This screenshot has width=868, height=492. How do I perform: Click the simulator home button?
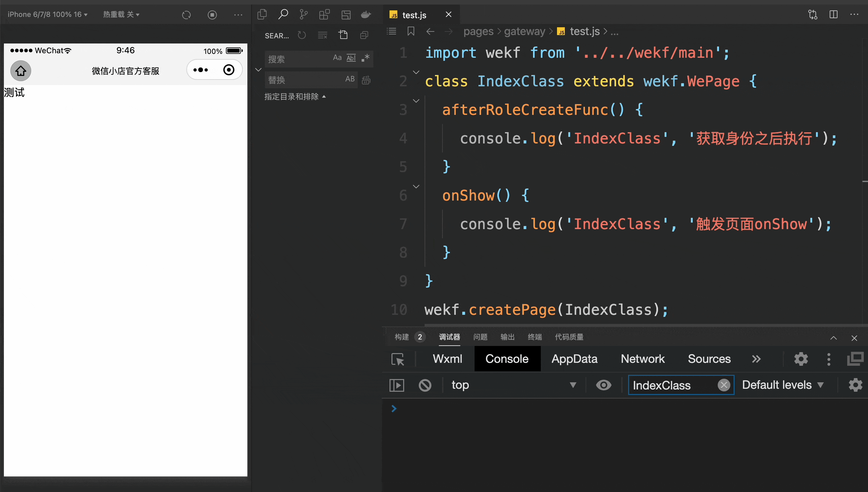(x=20, y=71)
